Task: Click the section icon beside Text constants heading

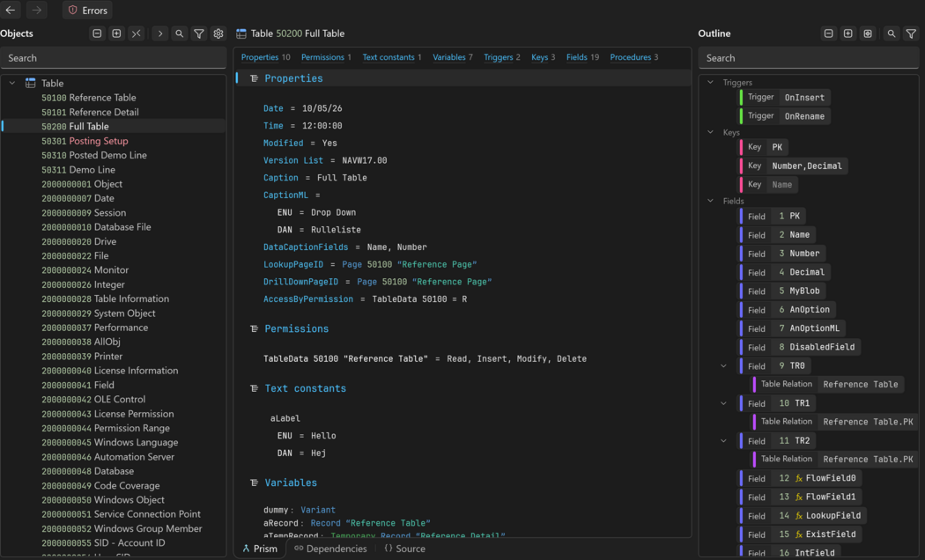Action: 255,388
